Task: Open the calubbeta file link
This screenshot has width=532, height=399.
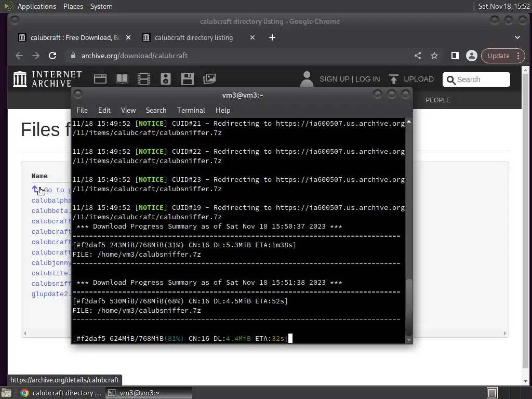Action: pos(51,211)
